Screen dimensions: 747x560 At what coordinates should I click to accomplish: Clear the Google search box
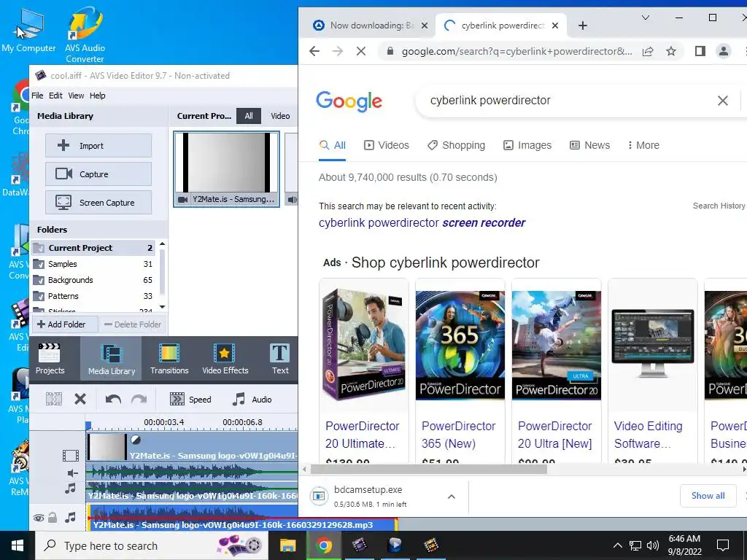[x=723, y=101]
